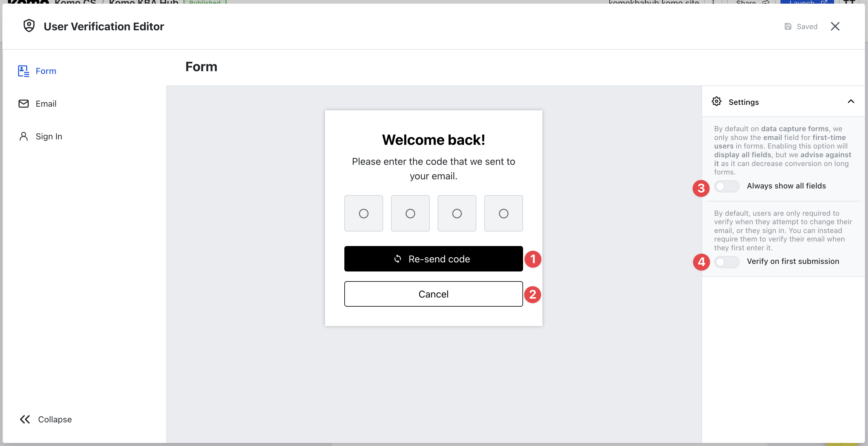
Task: Collapse the left sidebar
Action: [45, 419]
